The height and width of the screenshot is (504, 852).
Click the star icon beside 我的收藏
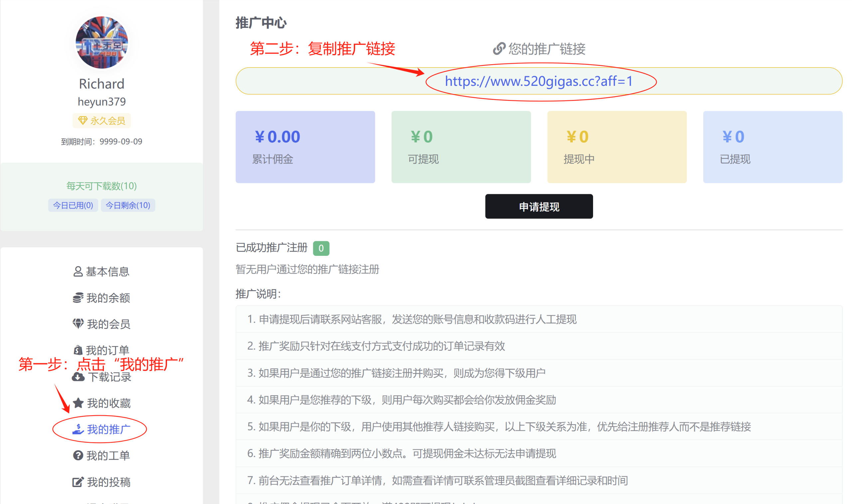pos(78,403)
